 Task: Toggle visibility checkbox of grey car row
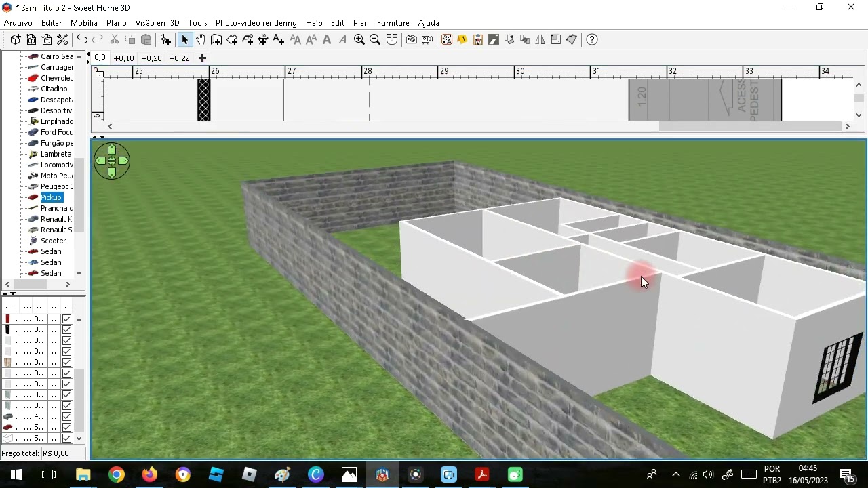[x=67, y=417]
